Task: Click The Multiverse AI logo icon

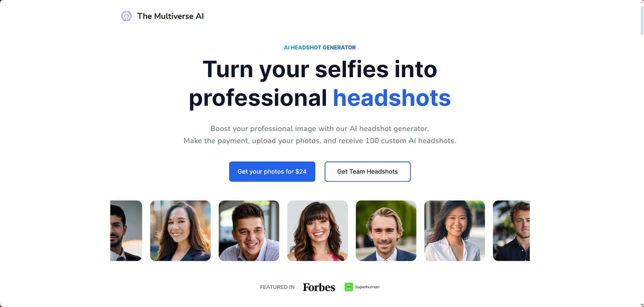Action: click(x=126, y=16)
